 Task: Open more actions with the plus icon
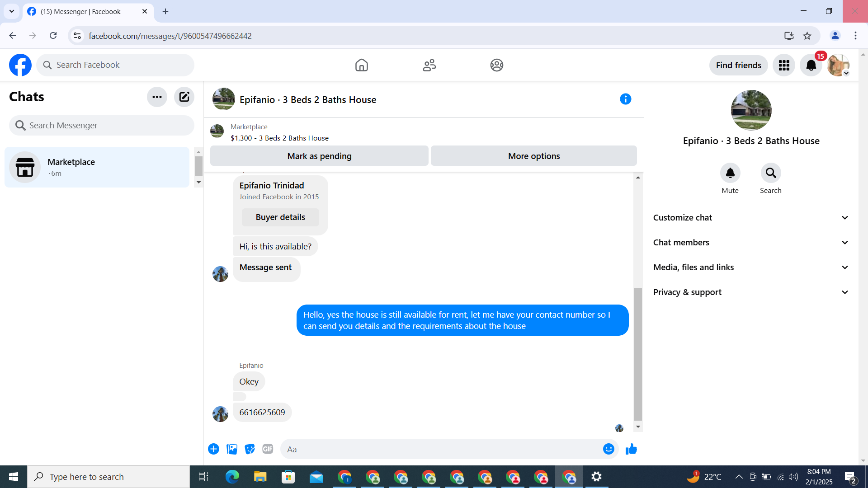(213, 449)
